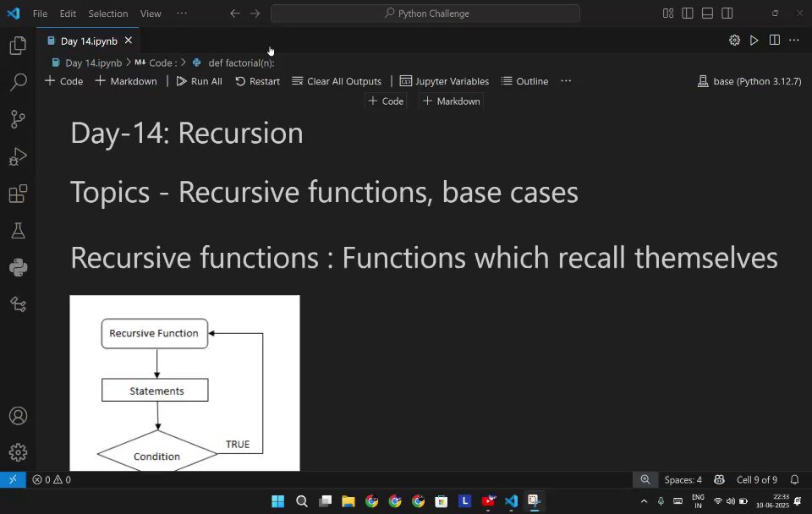Go back with the left arrow

point(235,14)
